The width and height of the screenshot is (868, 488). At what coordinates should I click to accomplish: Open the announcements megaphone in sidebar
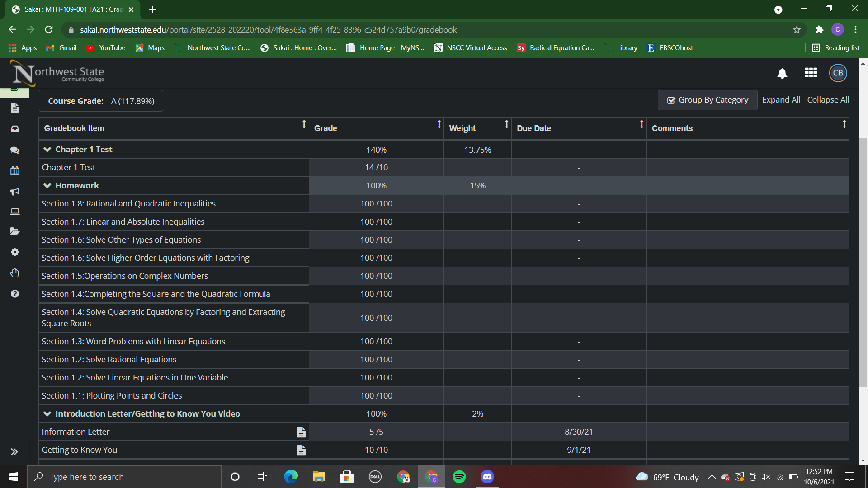click(x=14, y=192)
